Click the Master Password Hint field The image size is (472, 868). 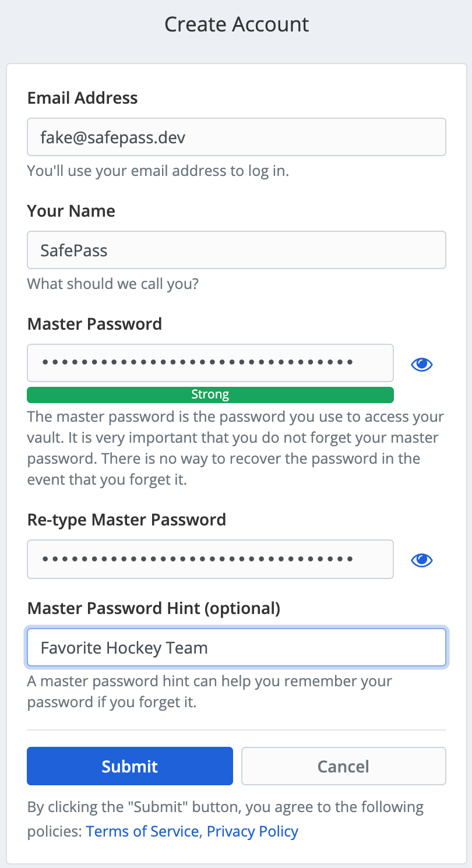[236, 647]
